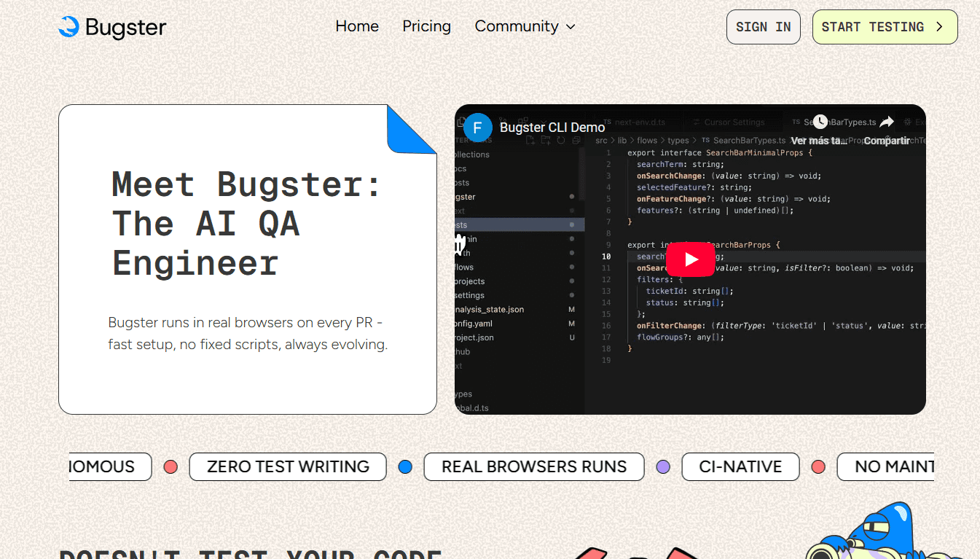Click the CI-Native tag
This screenshot has width=980, height=559.
pos(740,466)
